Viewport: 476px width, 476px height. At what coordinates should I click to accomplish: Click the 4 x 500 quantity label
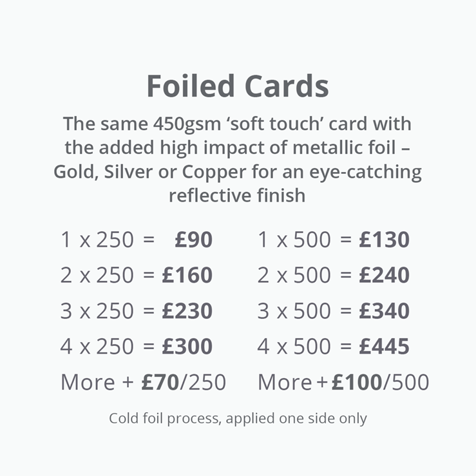tap(294, 347)
